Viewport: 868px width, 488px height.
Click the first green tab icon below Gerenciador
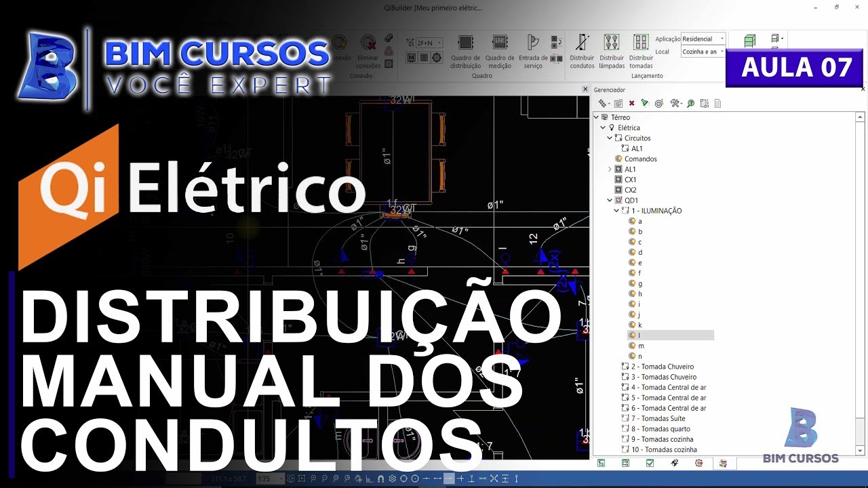601,464
